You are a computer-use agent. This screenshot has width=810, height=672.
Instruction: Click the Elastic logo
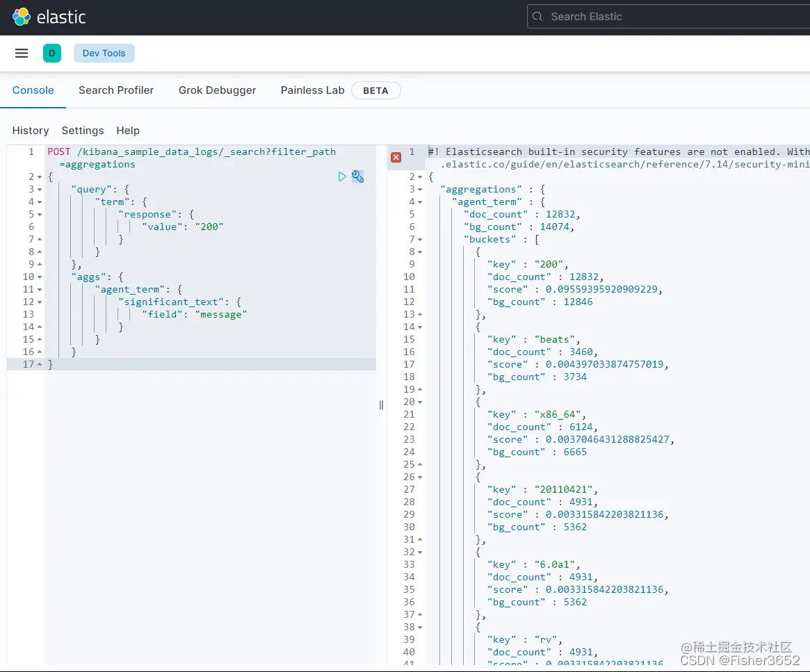49,17
